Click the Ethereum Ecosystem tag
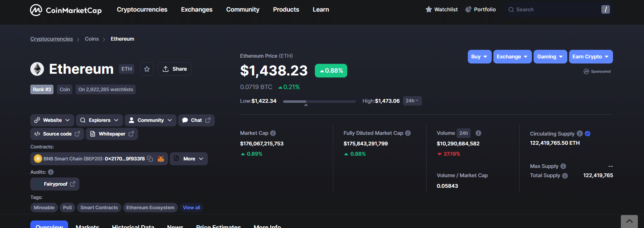Image resolution: width=644 pixels, height=228 pixels. click(150, 208)
